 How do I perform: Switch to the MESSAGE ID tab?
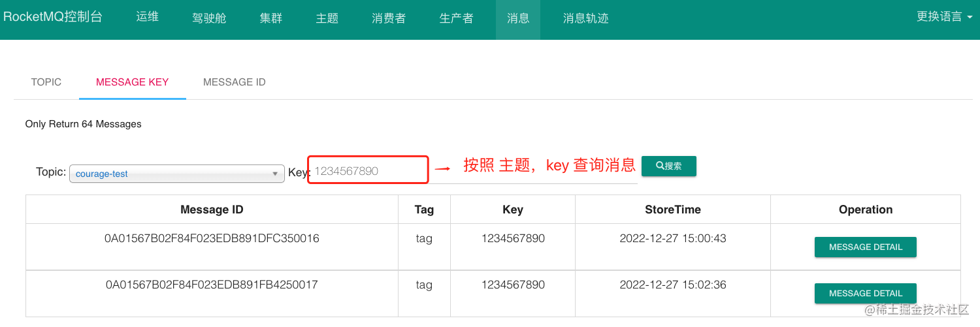[234, 82]
